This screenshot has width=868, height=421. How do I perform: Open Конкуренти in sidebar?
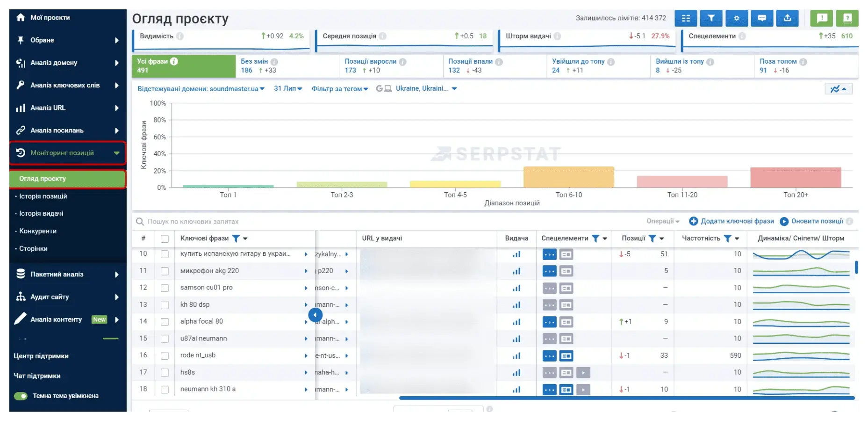click(37, 231)
